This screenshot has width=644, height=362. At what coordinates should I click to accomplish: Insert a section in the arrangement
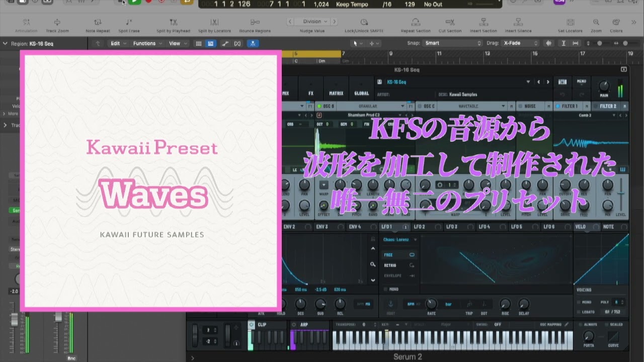point(483,26)
